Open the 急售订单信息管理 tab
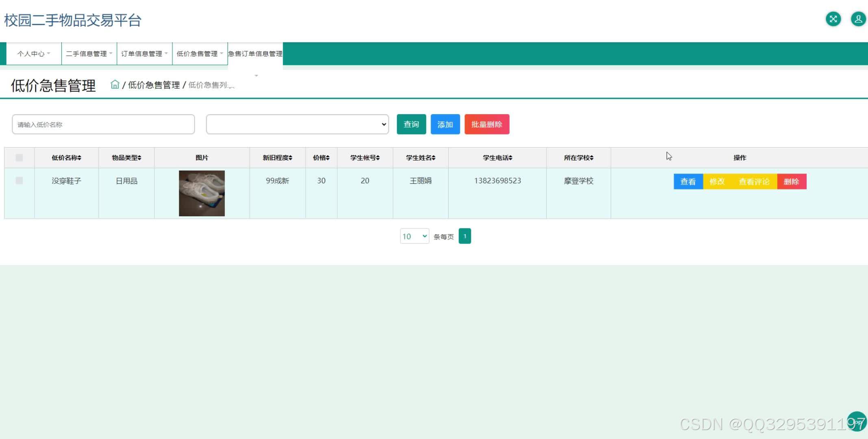 [255, 54]
